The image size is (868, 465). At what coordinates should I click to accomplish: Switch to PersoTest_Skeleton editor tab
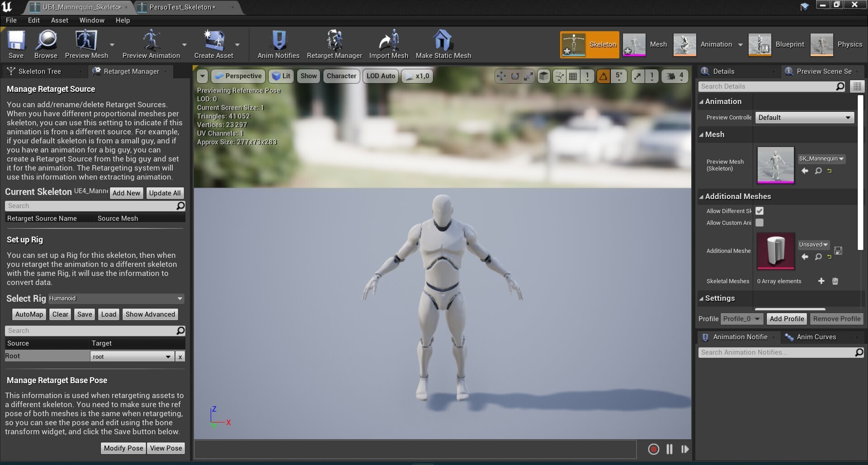pyautogui.click(x=182, y=7)
